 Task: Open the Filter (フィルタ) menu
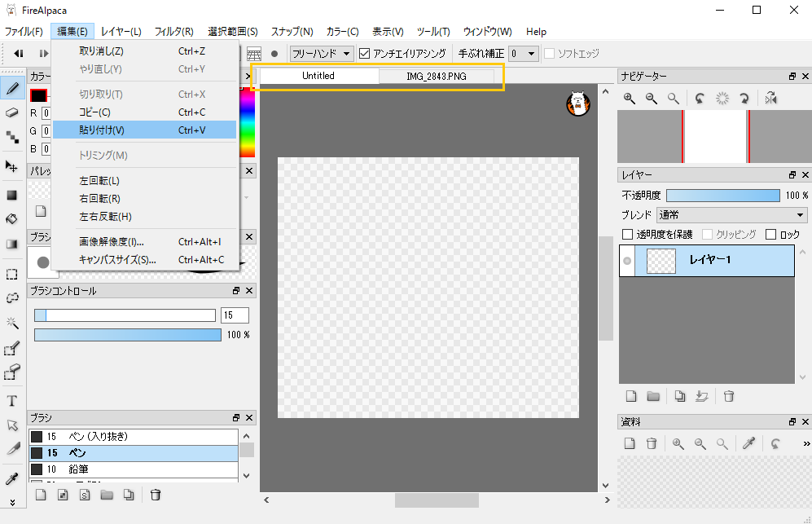tap(174, 32)
